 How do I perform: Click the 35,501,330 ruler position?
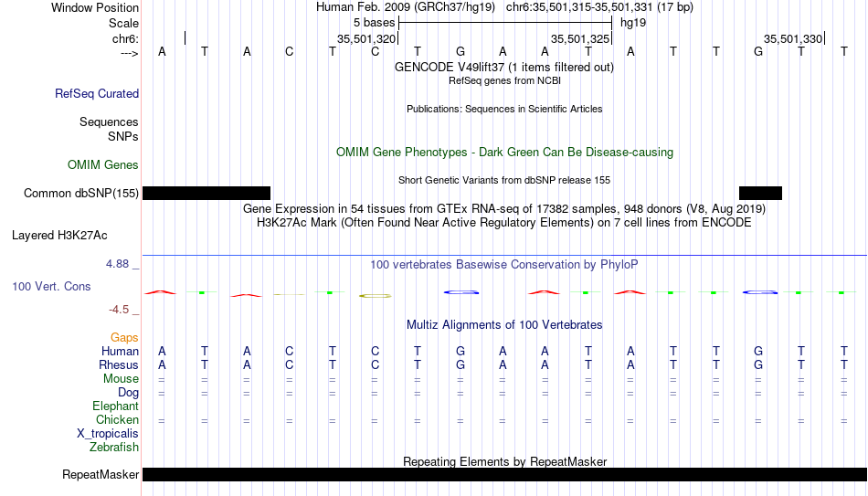tap(793, 38)
